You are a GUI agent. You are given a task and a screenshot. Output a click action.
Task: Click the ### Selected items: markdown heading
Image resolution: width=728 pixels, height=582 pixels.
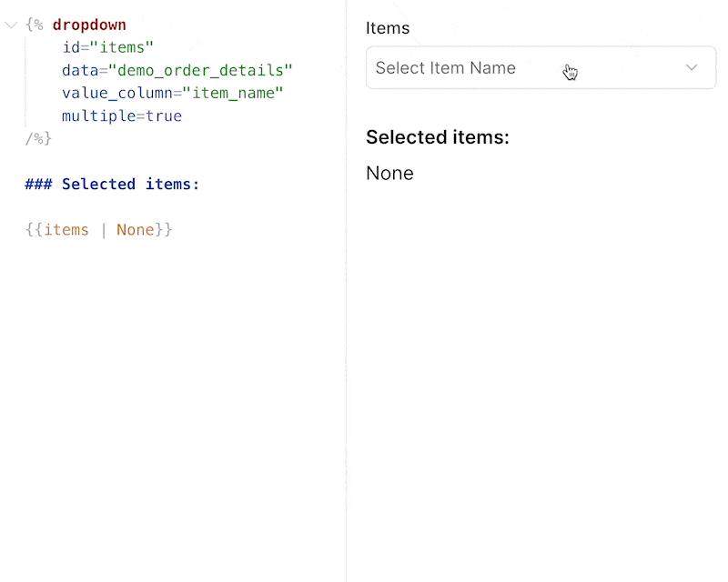click(x=111, y=184)
